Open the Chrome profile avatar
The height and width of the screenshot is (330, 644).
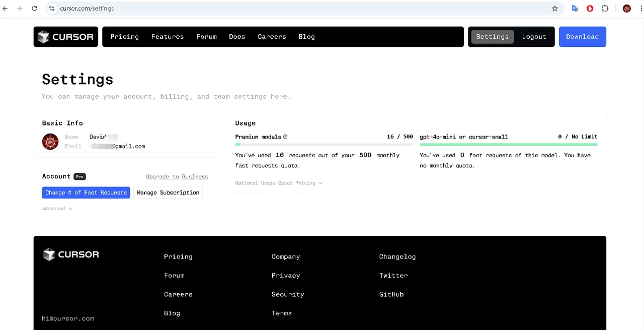[627, 9]
